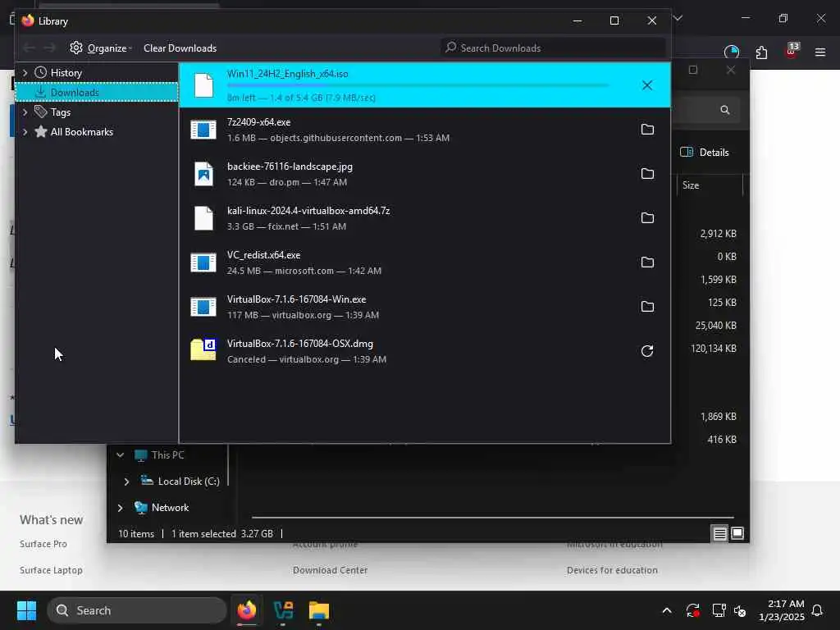Image resolution: width=840 pixels, height=630 pixels.
Task: Open Firefox extensions puzzle icon
Action: coord(761,52)
